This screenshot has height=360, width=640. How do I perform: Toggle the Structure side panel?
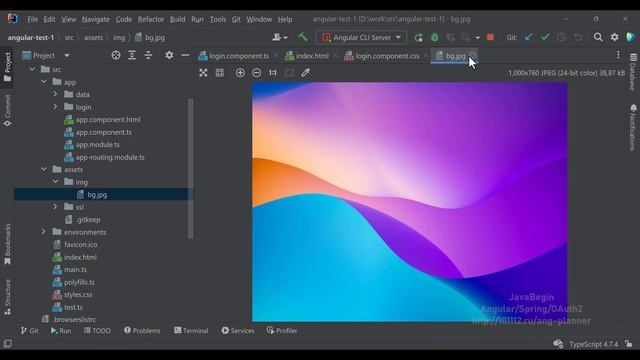[x=7, y=297]
